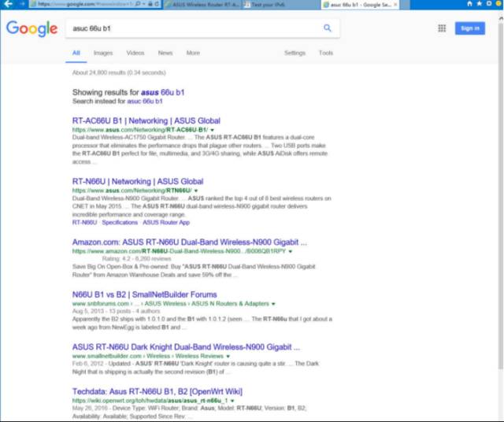Open search Settings menu
This screenshot has height=422, width=504.
[x=295, y=53]
